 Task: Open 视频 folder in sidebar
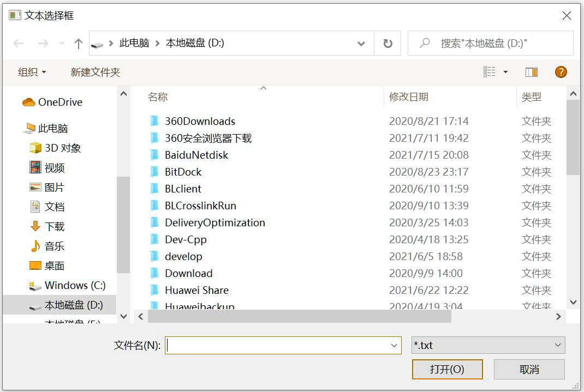coord(47,168)
